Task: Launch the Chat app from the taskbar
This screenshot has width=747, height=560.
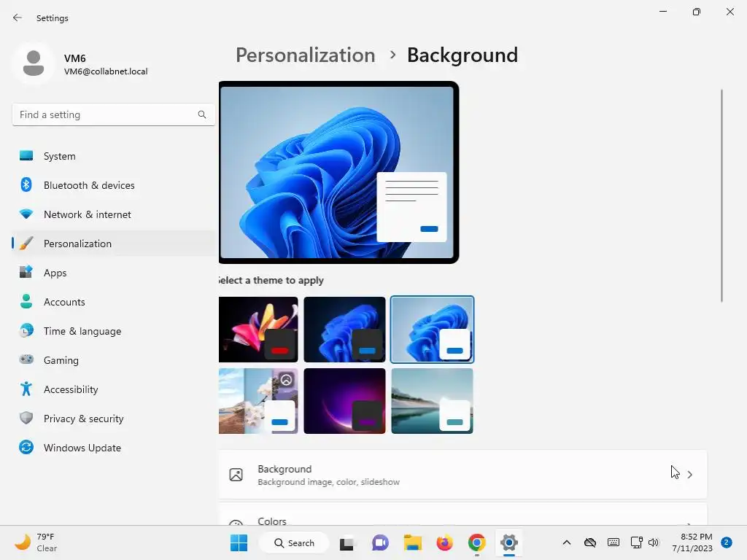Action: (x=379, y=542)
